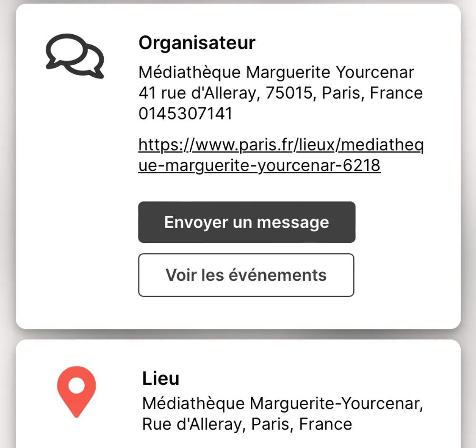This screenshot has width=476, height=448.
Task: Click venue name Médiathèque Marguerite-Yourcenar under Lieu
Action: coord(283,403)
